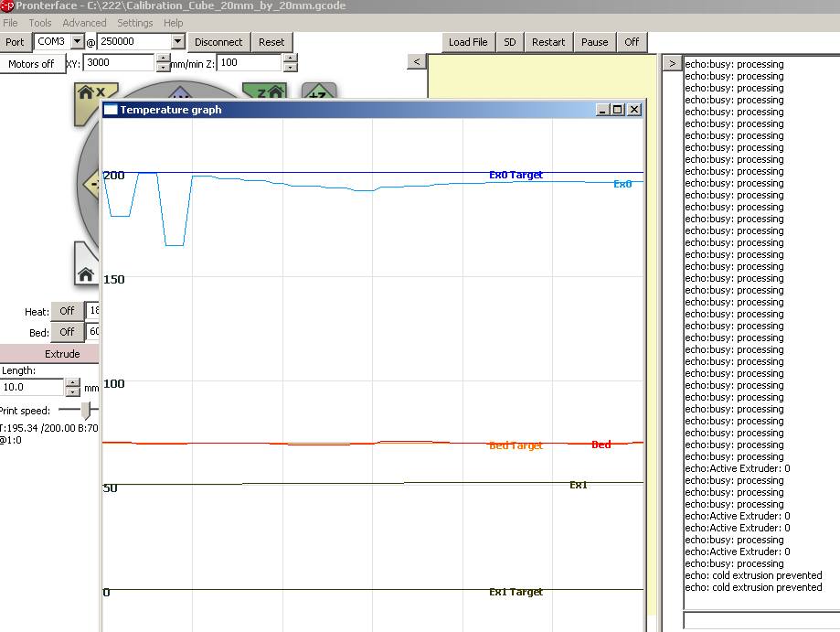Click the home X axis icon
840x632 pixels.
tap(88, 93)
